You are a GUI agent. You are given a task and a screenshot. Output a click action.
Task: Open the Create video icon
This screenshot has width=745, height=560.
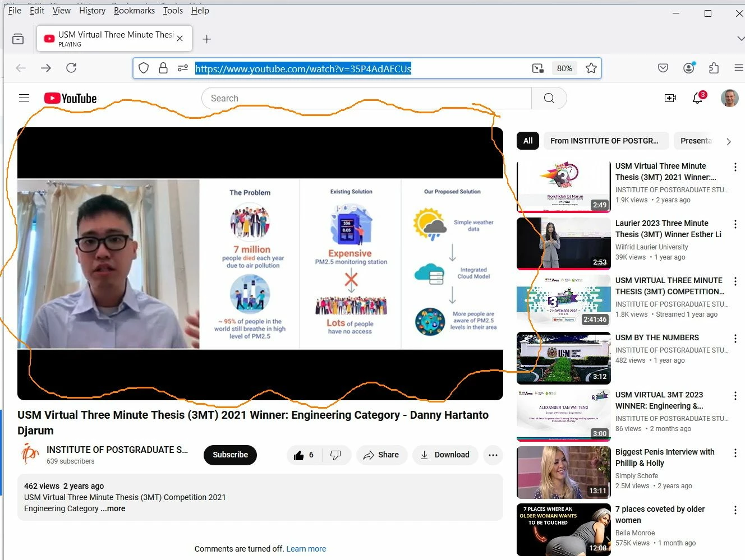670,98
